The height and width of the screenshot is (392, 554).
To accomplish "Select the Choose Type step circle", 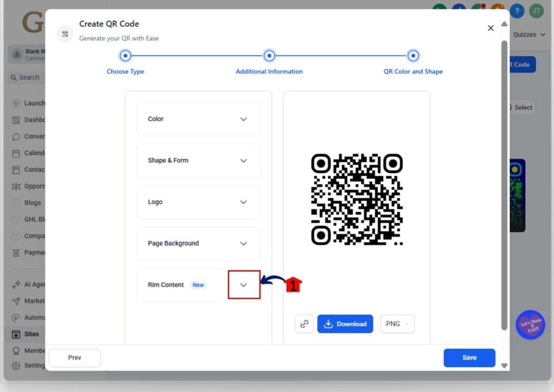I will pos(126,56).
